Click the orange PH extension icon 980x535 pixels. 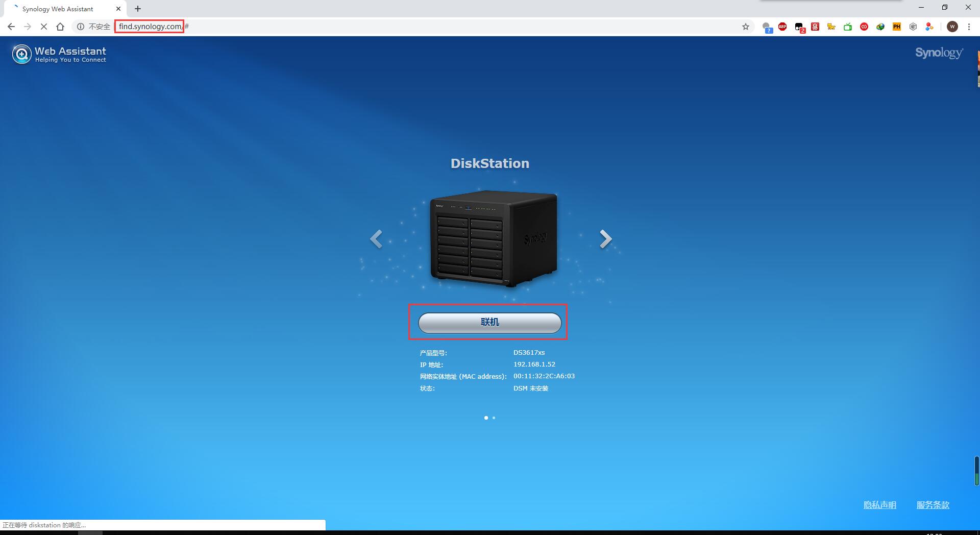click(x=897, y=27)
